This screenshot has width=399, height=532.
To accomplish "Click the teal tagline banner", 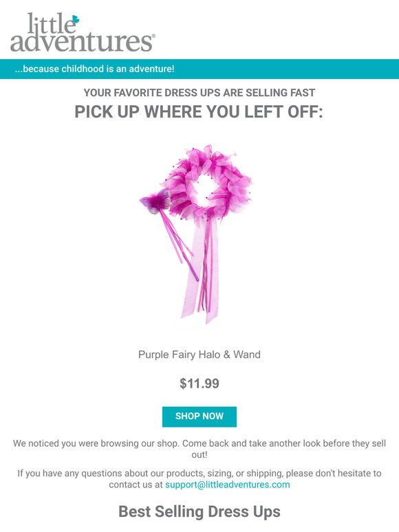I will pos(199,69).
